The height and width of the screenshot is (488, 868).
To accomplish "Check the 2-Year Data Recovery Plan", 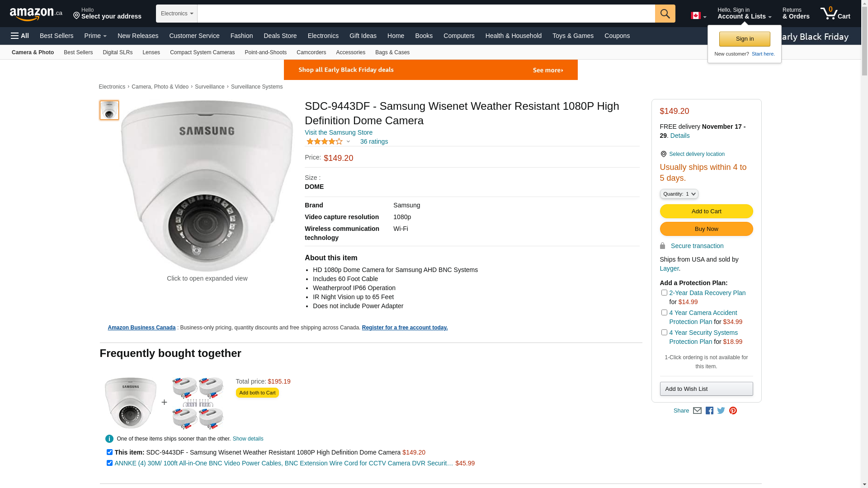I will coord(664,293).
